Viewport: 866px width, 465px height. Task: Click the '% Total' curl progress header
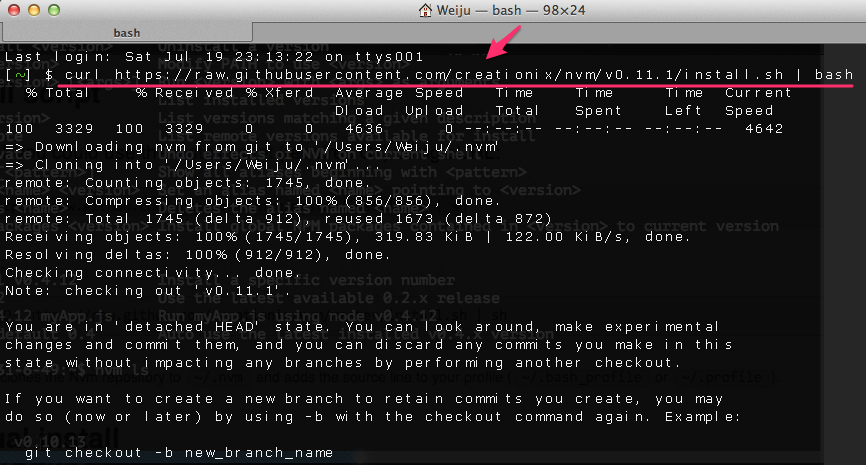pos(57,93)
